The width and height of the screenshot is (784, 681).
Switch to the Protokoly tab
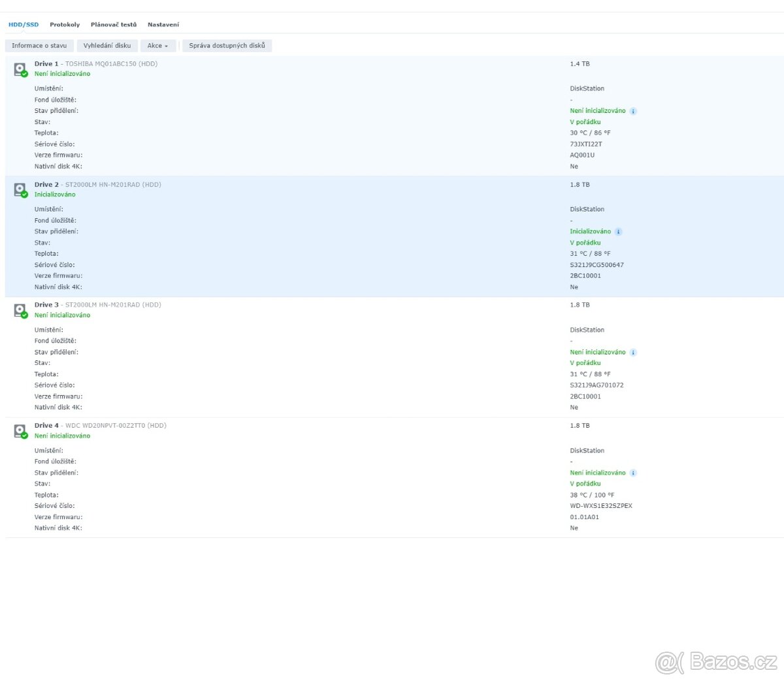(x=65, y=25)
